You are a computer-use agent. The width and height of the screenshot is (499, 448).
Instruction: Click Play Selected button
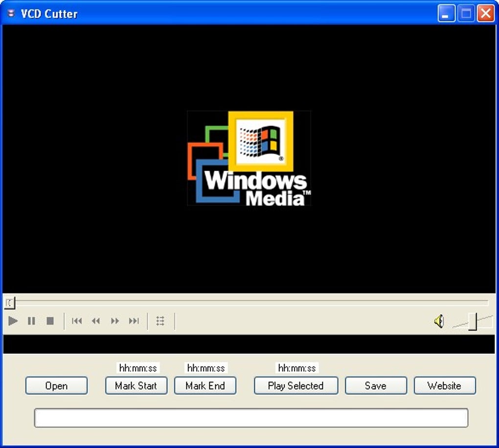(296, 385)
